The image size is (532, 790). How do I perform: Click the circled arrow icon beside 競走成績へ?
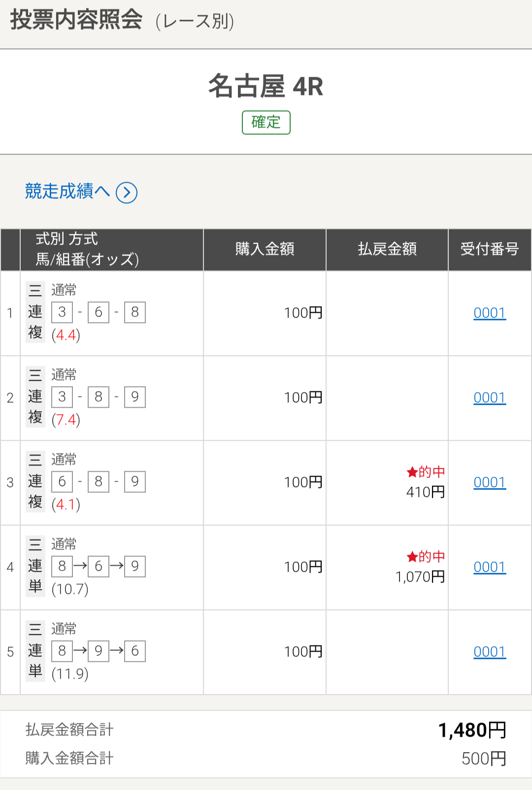[x=127, y=193]
